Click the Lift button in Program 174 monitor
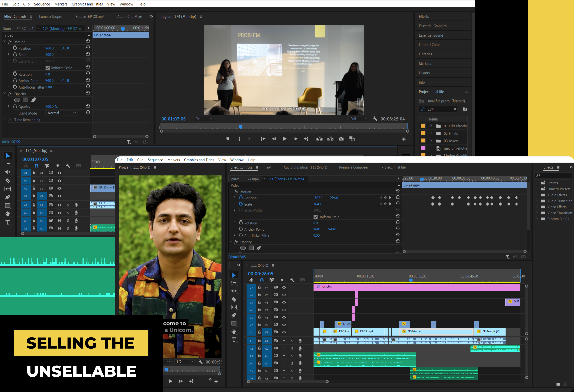574x392 pixels. (319, 139)
